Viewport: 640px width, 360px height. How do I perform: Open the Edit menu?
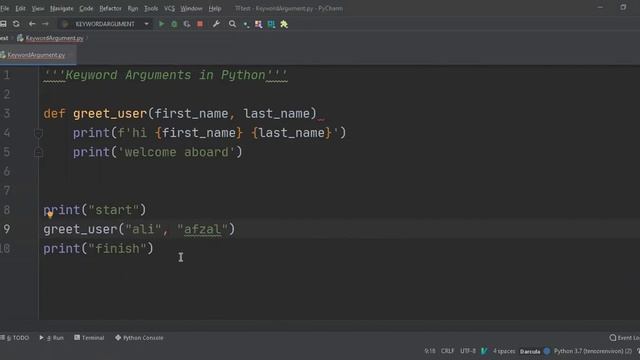point(20,8)
